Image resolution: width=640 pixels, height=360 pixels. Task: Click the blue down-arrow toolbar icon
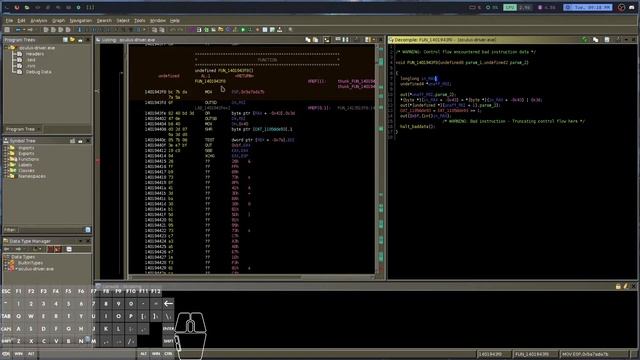coord(79,30)
